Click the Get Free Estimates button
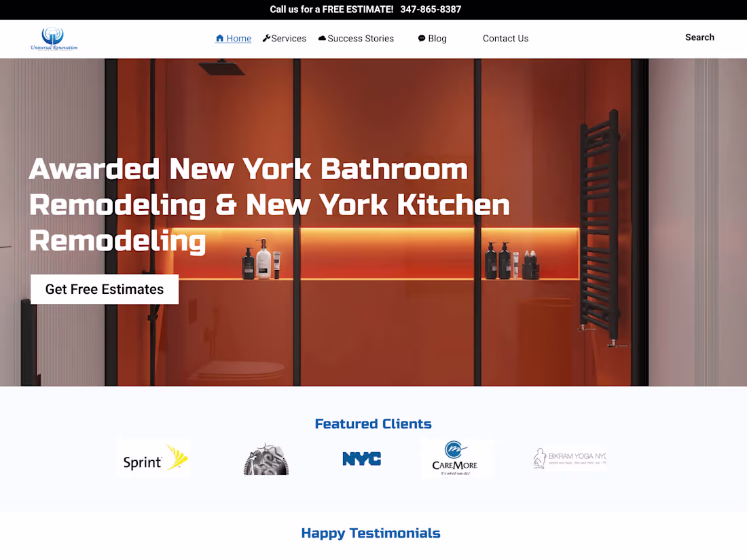This screenshot has height=560, width=747. coord(104,288)
